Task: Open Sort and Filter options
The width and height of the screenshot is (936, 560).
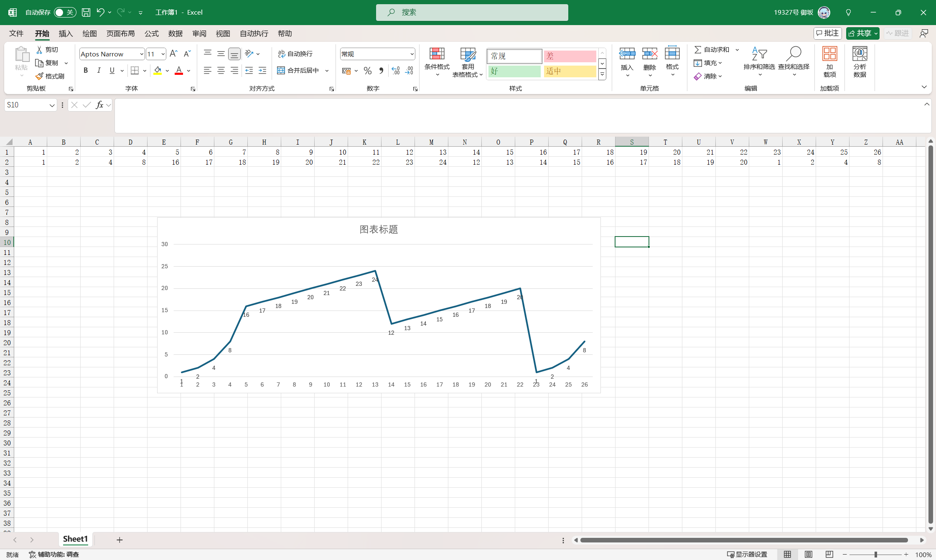Action: [x=759, y=62]
